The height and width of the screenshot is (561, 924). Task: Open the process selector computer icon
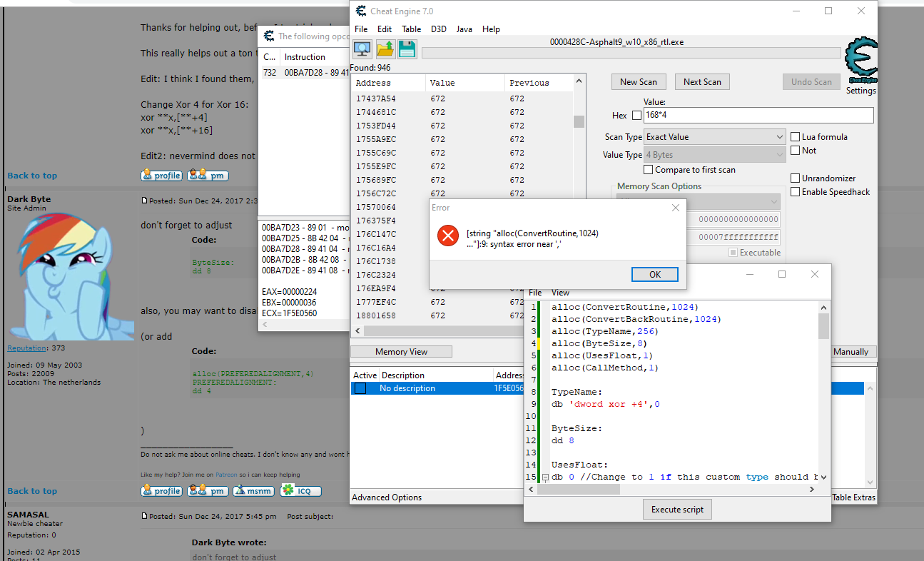[x=362, y=49]
